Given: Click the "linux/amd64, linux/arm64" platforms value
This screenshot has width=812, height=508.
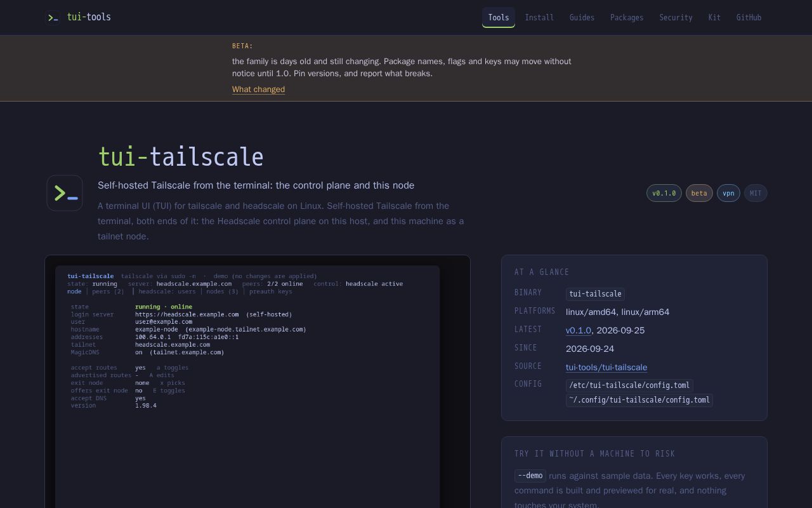Looking at the screenshot, I should click(618, 312).
